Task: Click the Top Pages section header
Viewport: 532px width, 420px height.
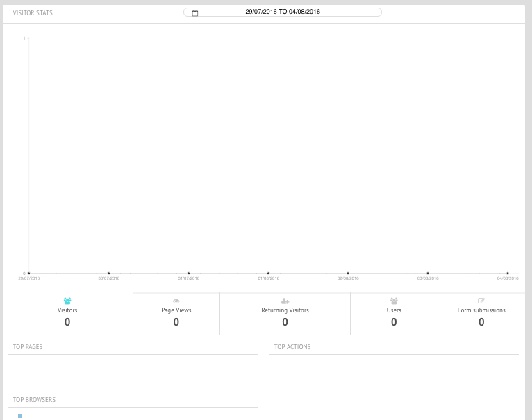Action: tap(28, 346)
